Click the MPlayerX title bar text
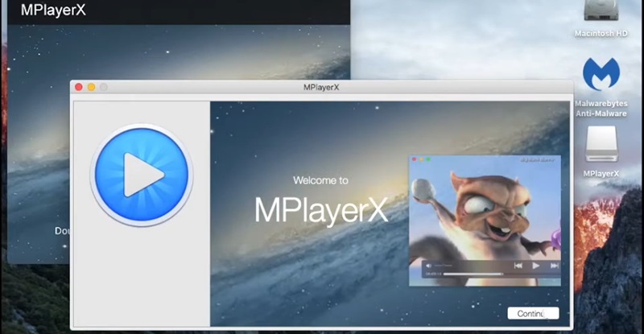This screenshot has width=644, height=334. tap(321, 87)
